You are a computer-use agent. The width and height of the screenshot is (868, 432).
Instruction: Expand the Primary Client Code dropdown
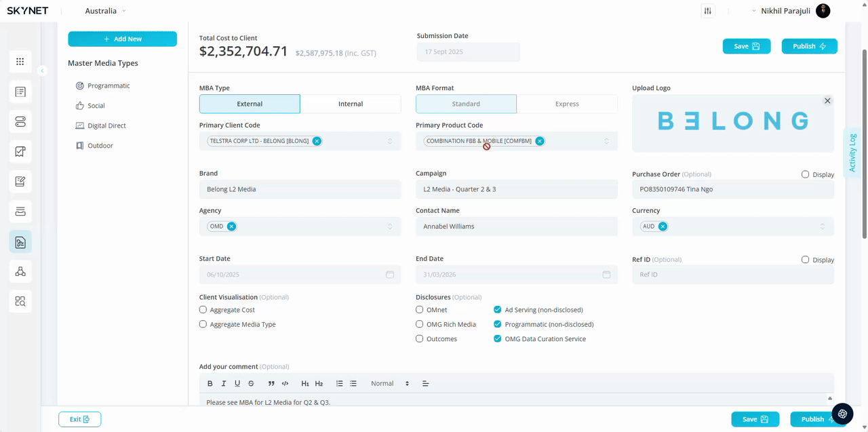click(390, 141)
